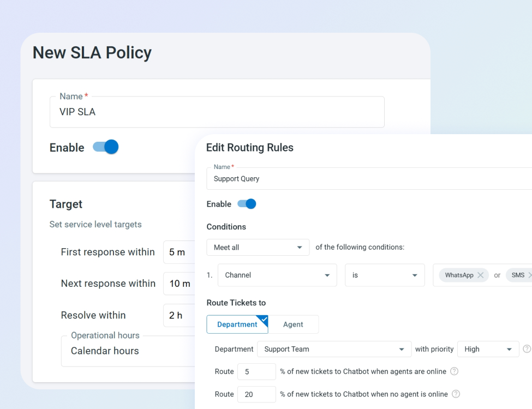Click the VIP SLA name field
Image resolution: width=532 pixels, height=409 pixels.
click(x=217, y=112)
